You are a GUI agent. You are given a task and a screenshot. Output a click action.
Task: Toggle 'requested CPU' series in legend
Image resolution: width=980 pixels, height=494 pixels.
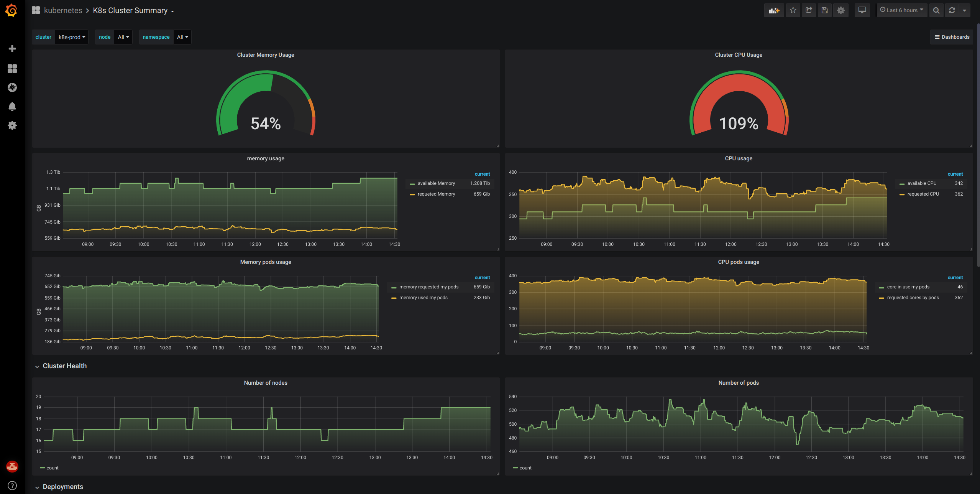[923, 194]
